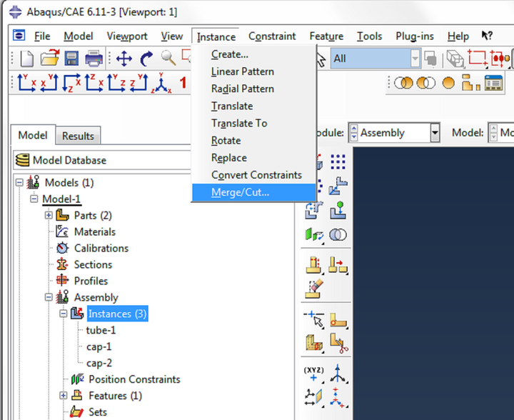Open a file with the folder icon
Viewport: 514px width, 420px height.
(x=50, y=59)
